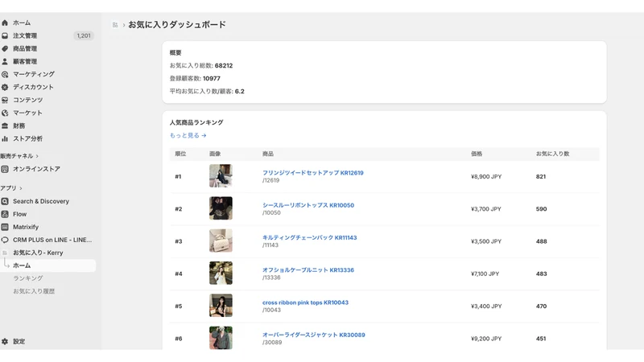Click the マーケティング target icon
Screen dimensions: 644x362
(5, 74)
